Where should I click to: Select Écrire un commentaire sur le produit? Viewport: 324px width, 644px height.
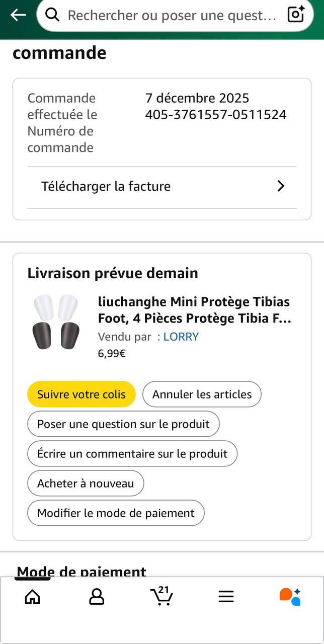132,454
